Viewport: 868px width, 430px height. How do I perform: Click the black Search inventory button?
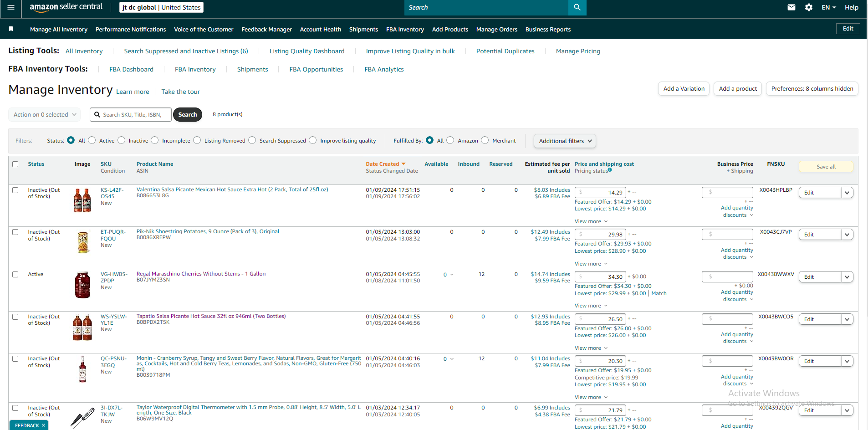coord(188,115)
